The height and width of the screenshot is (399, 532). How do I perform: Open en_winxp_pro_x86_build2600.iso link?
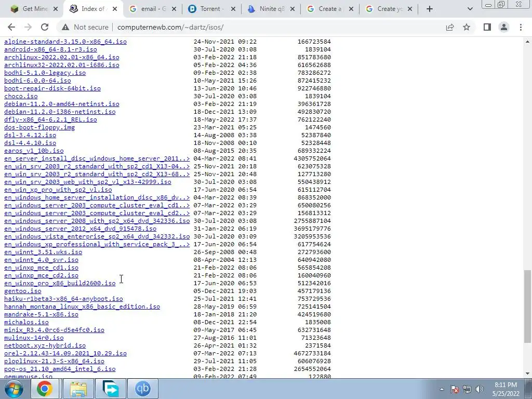tap(60, 283)
